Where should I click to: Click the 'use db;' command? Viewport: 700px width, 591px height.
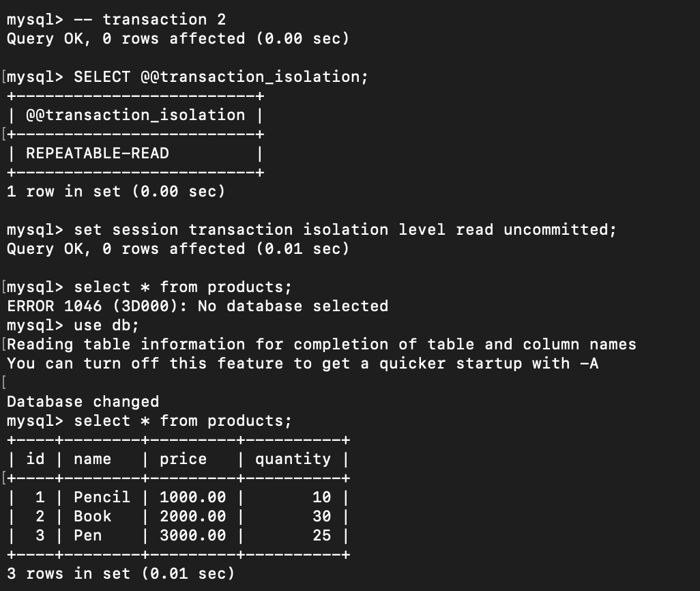[106, 326]
